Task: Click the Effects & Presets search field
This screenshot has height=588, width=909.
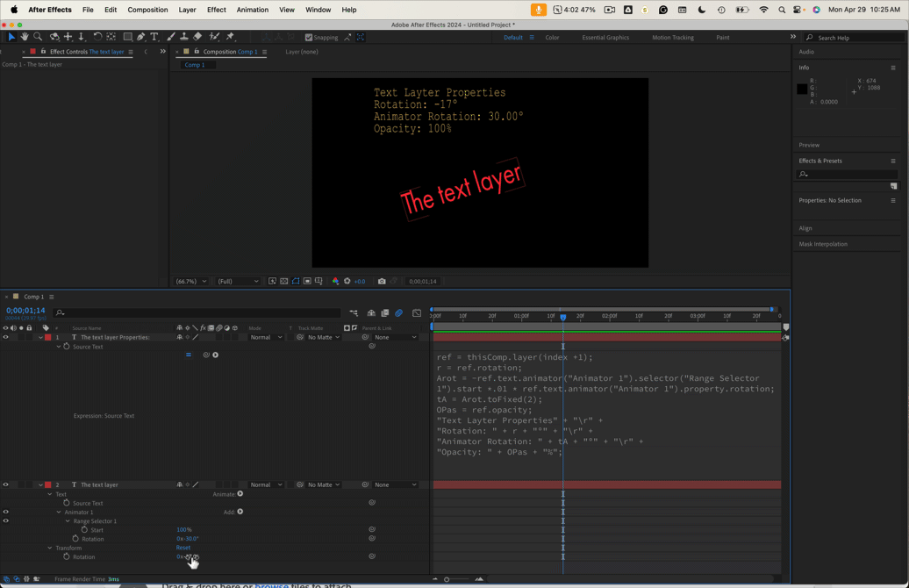Action: [x=847, y=174]
